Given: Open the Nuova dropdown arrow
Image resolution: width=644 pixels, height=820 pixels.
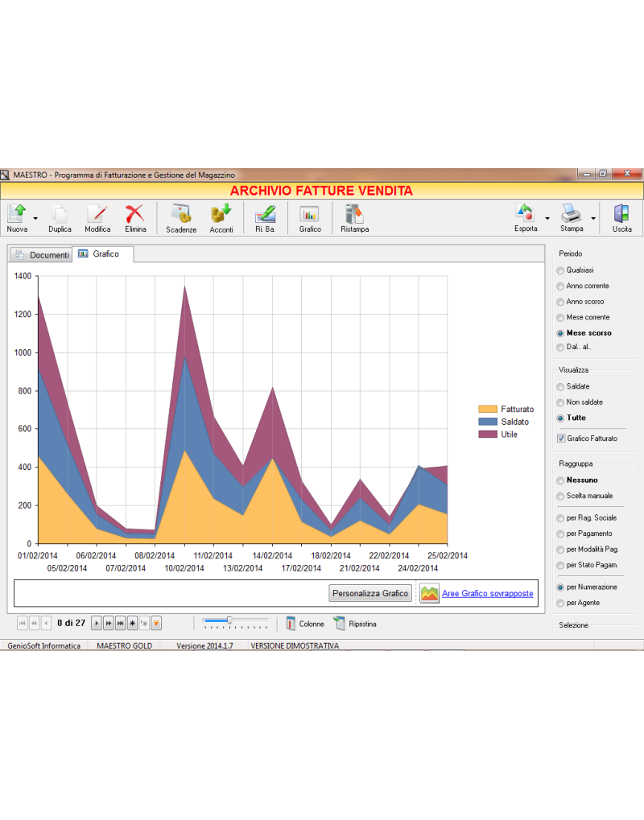Looking at the screenshot, I should (35, 218).
